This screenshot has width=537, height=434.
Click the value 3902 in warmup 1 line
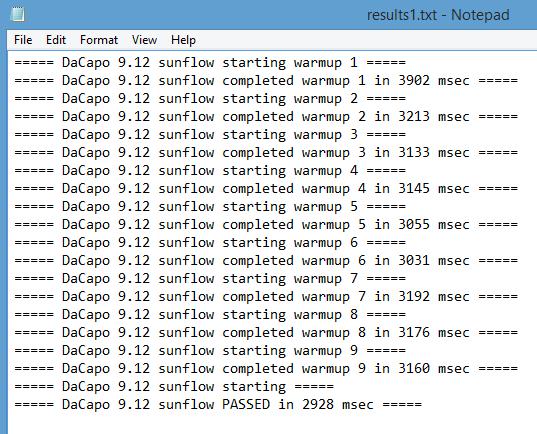point(414,80)
